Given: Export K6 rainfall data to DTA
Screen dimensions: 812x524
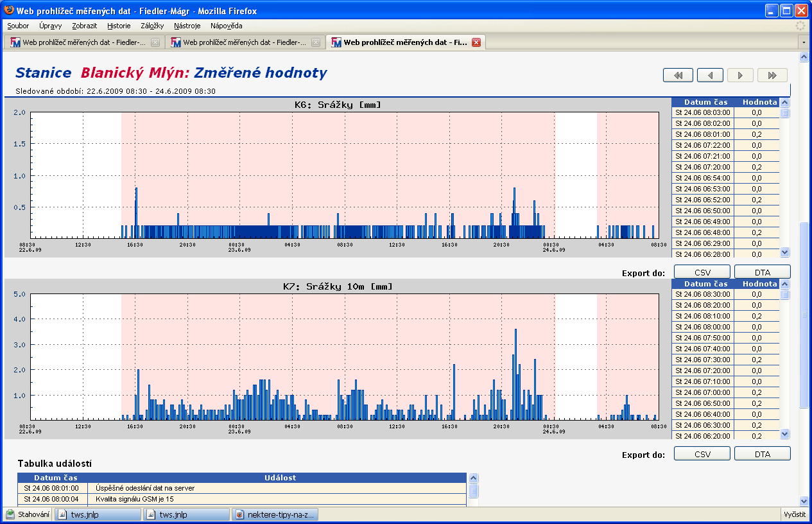Looking at the screenshot, I should point(762,272).
